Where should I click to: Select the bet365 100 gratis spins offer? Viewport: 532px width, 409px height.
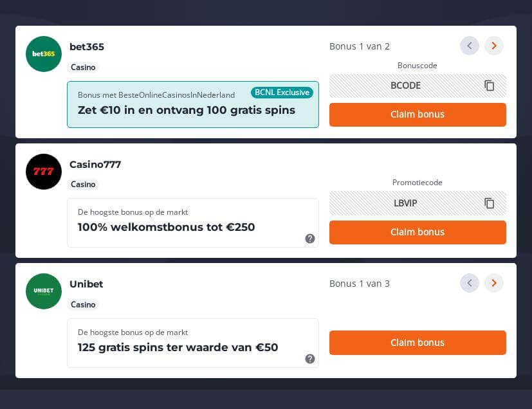(x=187, y=110)
